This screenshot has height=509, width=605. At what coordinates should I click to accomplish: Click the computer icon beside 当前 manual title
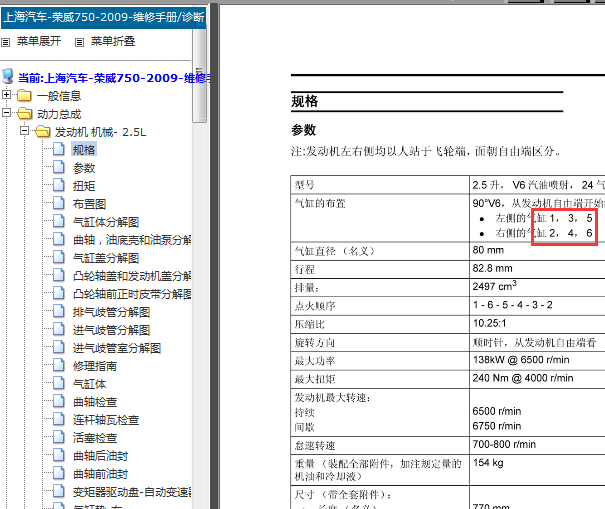[x=8, y=76]
